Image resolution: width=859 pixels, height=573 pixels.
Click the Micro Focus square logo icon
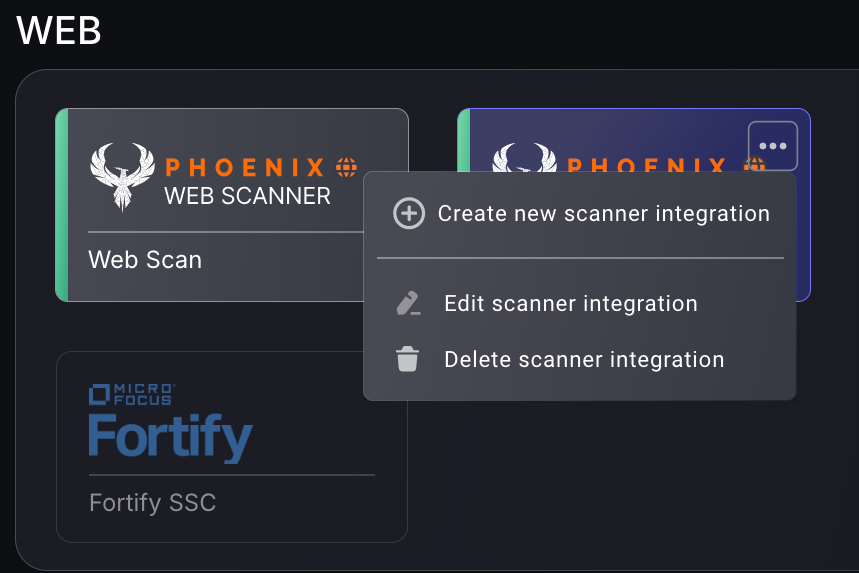[x=98, y=393]
